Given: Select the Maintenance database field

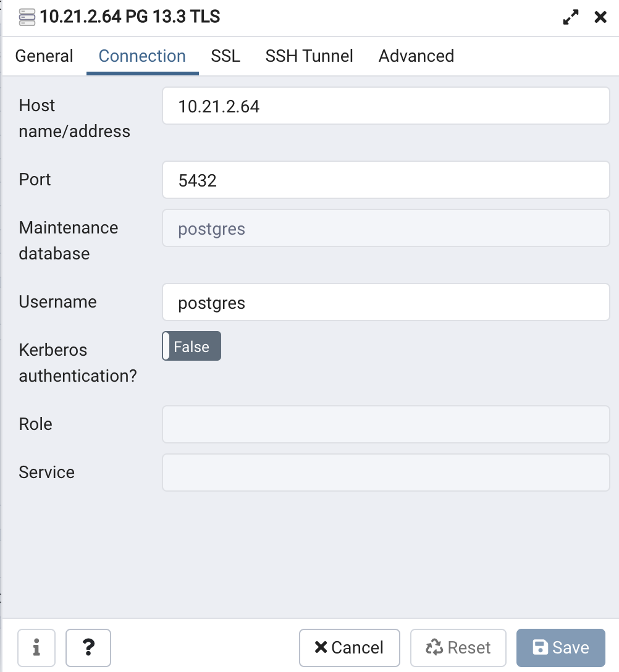Looking at the screenshot, I should tap(386, 228).
